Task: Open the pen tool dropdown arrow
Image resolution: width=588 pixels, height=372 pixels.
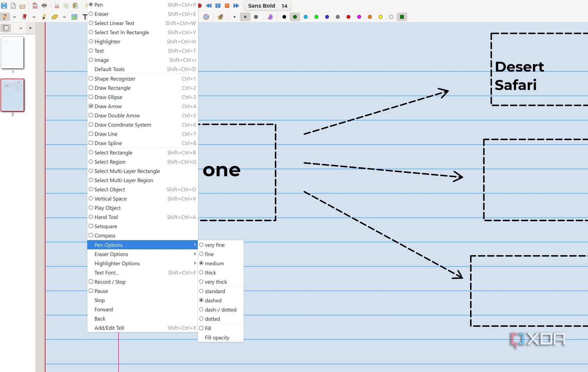Action: pos(14,17)
